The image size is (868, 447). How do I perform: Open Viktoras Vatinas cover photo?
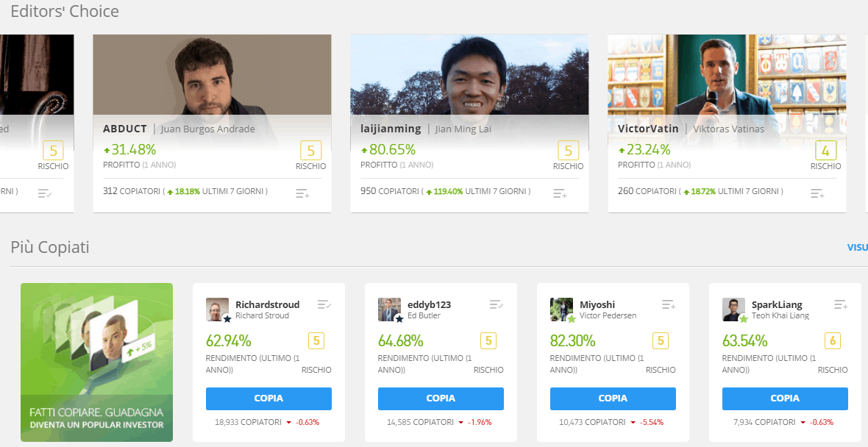point(727,75)
